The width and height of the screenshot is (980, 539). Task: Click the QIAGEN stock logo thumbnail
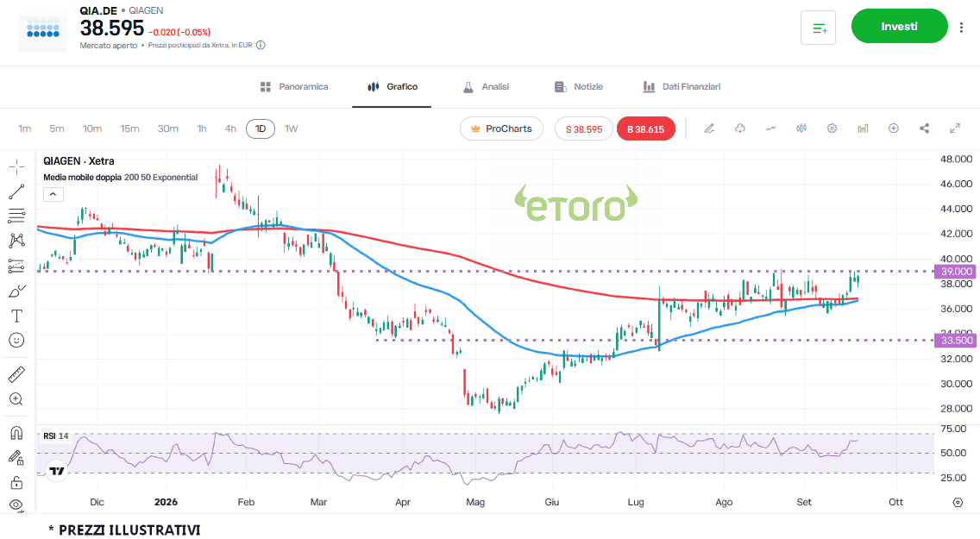coord(43,28)
